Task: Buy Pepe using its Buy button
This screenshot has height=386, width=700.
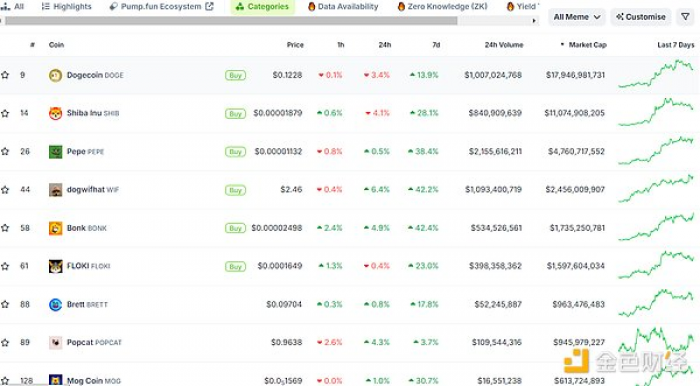Action: (x=235, y=152)
